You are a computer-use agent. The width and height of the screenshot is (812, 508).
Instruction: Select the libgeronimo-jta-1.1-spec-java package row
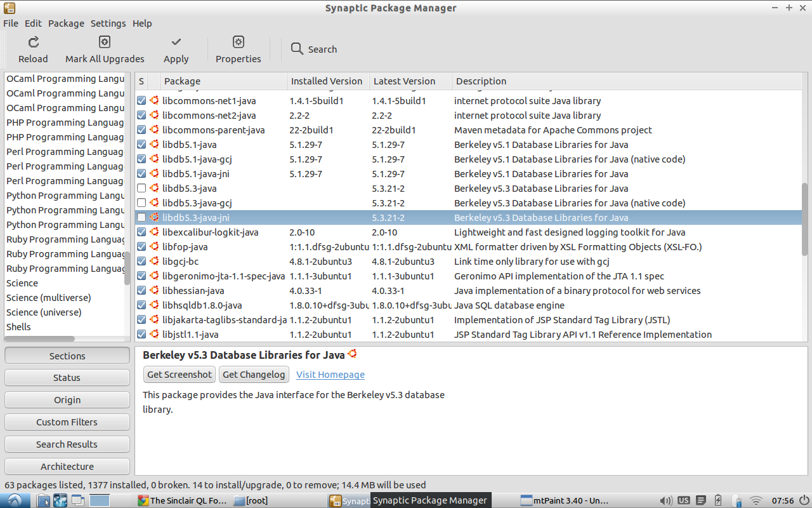(468, 276)
